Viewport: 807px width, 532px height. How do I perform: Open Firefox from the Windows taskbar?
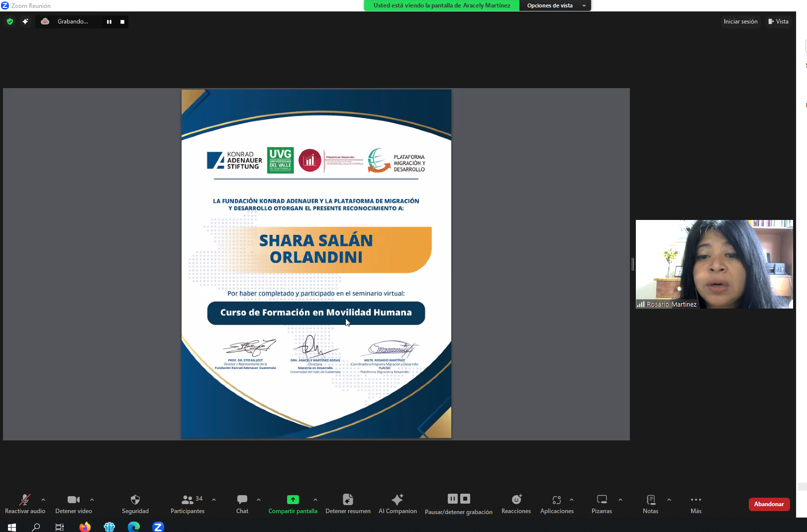pyautogui.click(x=85, y=527)
